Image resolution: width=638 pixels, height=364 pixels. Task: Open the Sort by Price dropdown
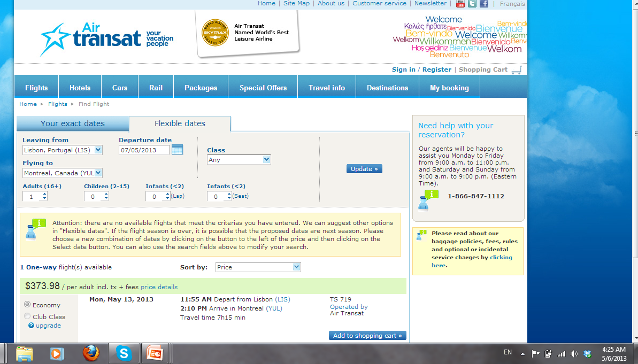point(296,267)
